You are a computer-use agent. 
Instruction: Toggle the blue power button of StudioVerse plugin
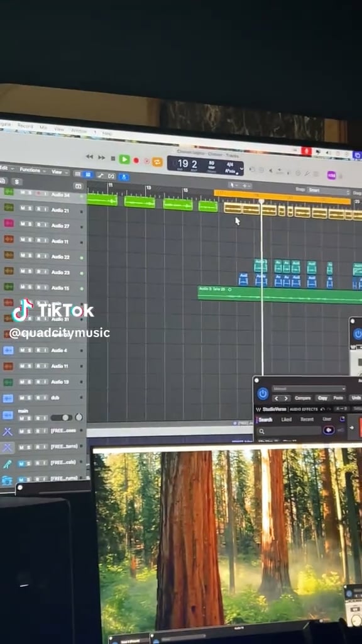click(263, 394)
